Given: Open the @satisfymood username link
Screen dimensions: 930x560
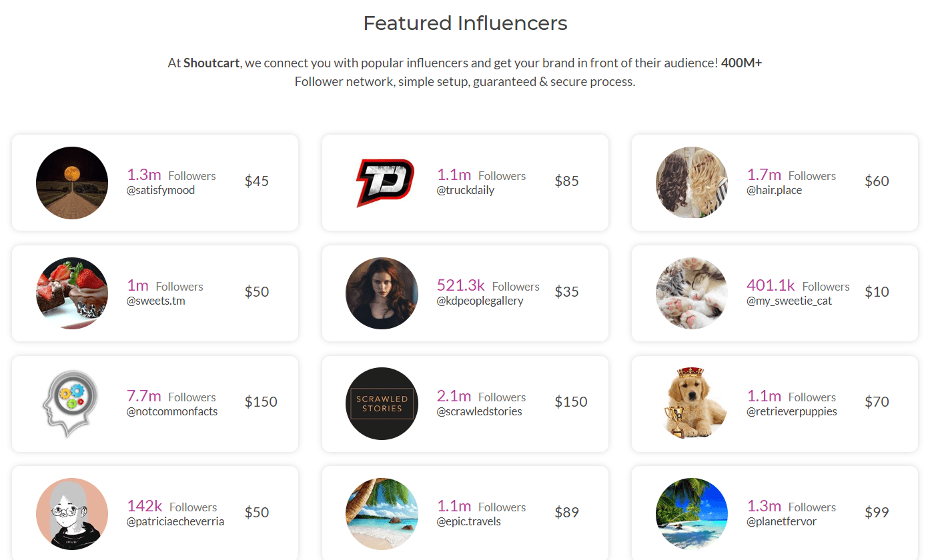Looking at the screenshot, I should [161, 191].
